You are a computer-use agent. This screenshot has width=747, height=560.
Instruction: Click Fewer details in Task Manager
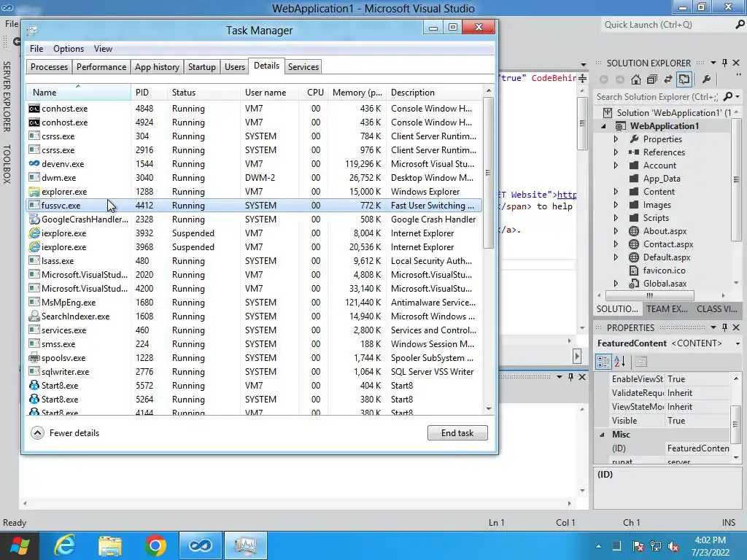pyautogui.click(x=65, y=433)
